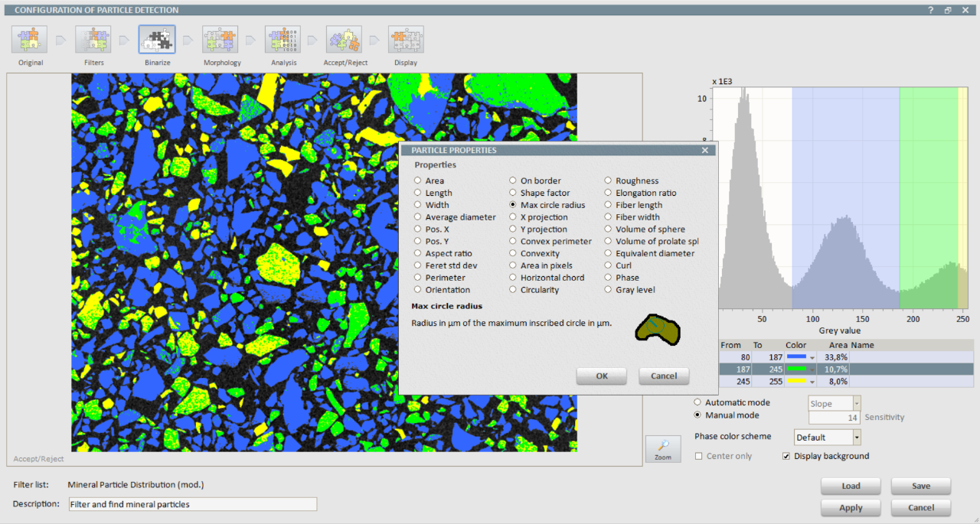
Task: Activate the Zoom tool
Action: 663,448
